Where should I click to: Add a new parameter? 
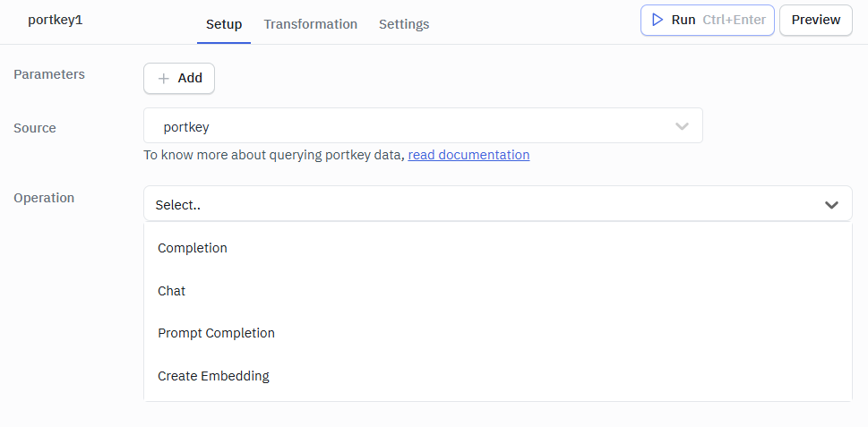tap(179, 79)
